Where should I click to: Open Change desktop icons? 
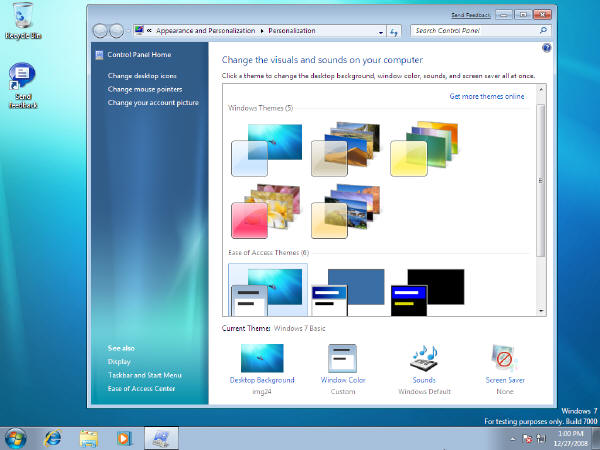[142, 76]
